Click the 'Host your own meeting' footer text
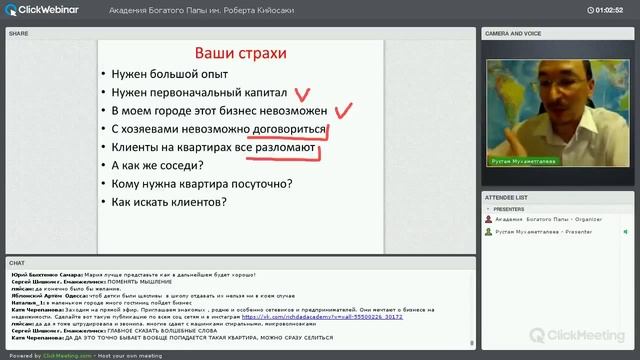 click(130, 356)
